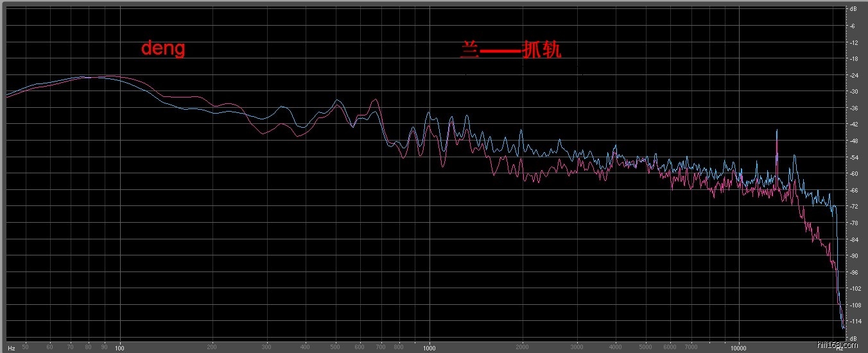
Task: Click the -24 dB scale label
Action: (x=853, y=76)
